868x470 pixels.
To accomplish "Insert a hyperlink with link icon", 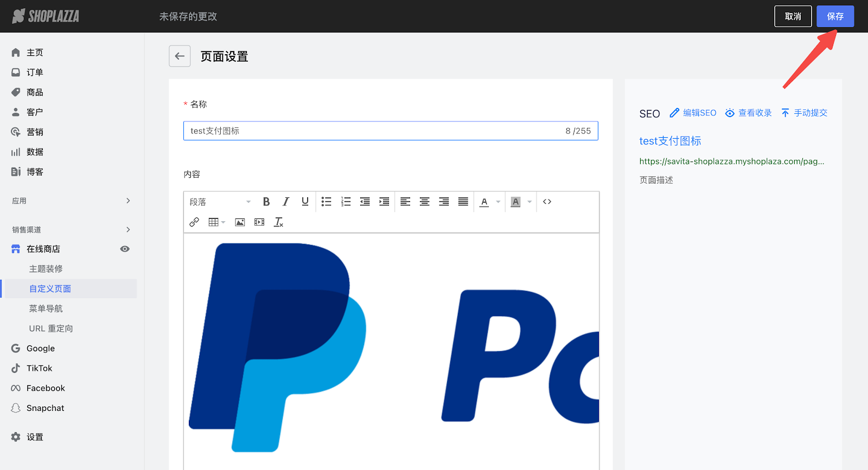I will [x=194, y=222].
